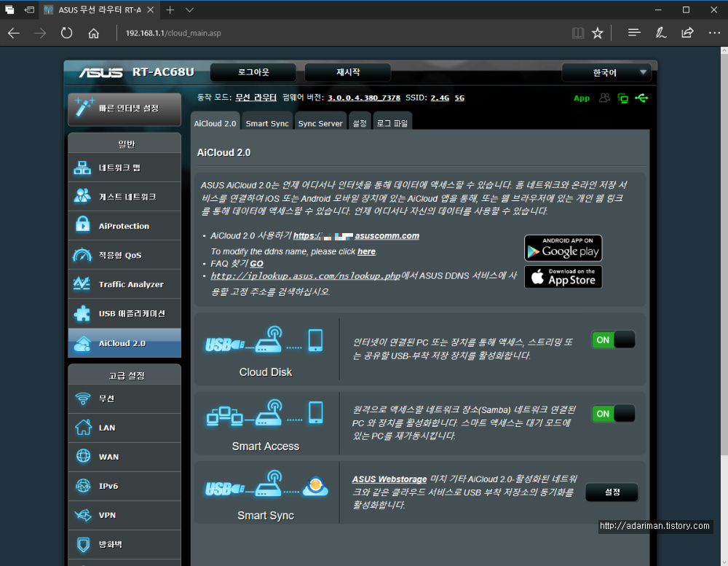The image size is (728, 566).
Task: Set tabs aside browser icon
Action: click(29, 9)
